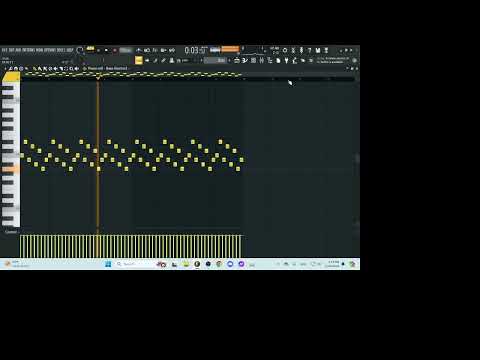
Task: Toggle the yellow highlighted window view button
Action: (139, 60)
